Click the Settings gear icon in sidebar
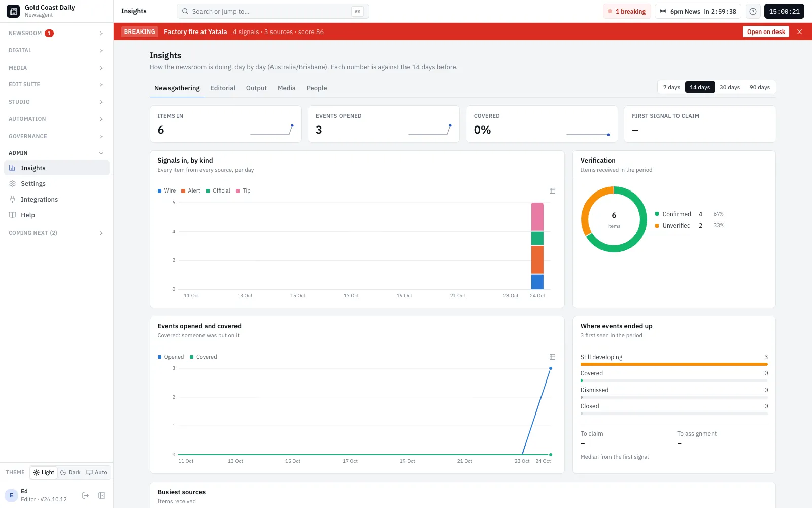 [13, 184]
